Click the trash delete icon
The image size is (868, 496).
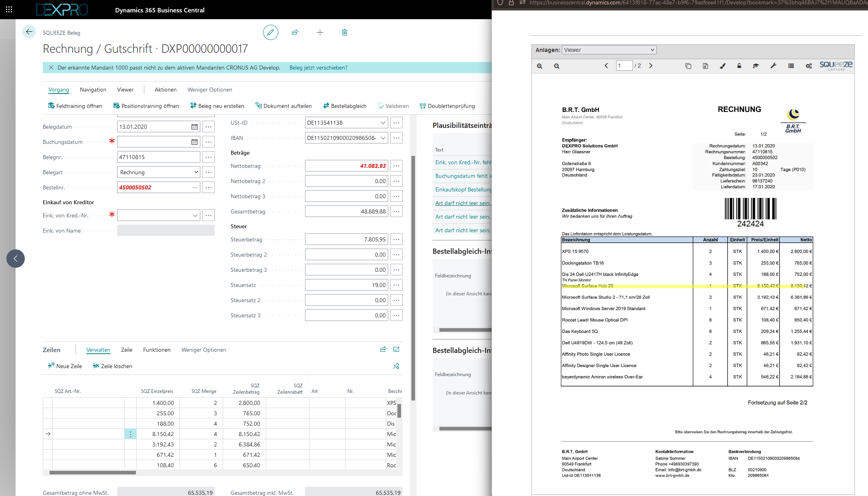(345, 32)
